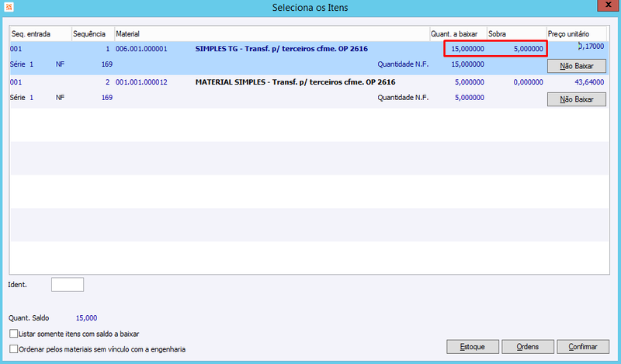Screen dimensions: 621x364
Task: Open the Ordens button
Action: (x=528, y=347)
